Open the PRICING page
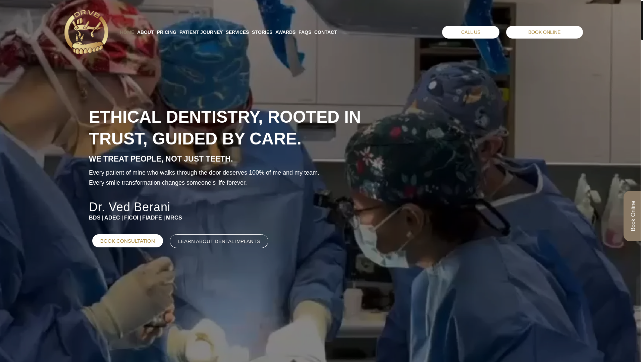The height and width of the screenshot is (362, 644). pos(167,32)
